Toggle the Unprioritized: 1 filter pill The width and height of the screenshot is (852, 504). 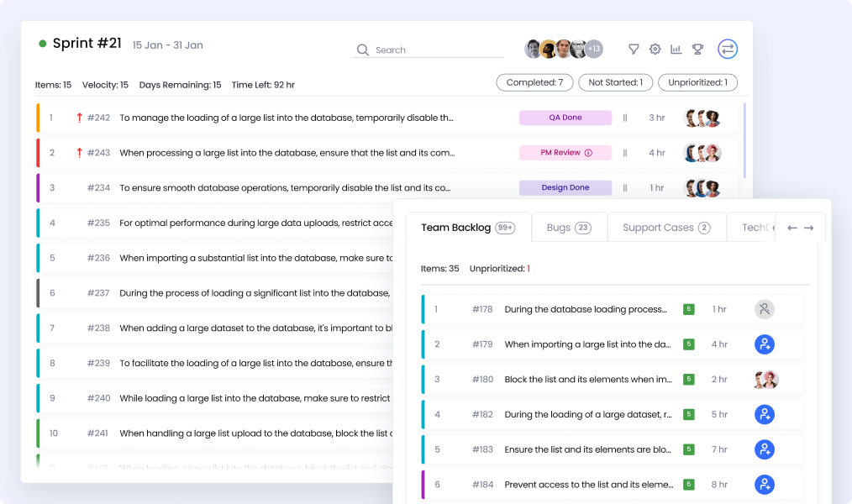click(x=697, y=82)
